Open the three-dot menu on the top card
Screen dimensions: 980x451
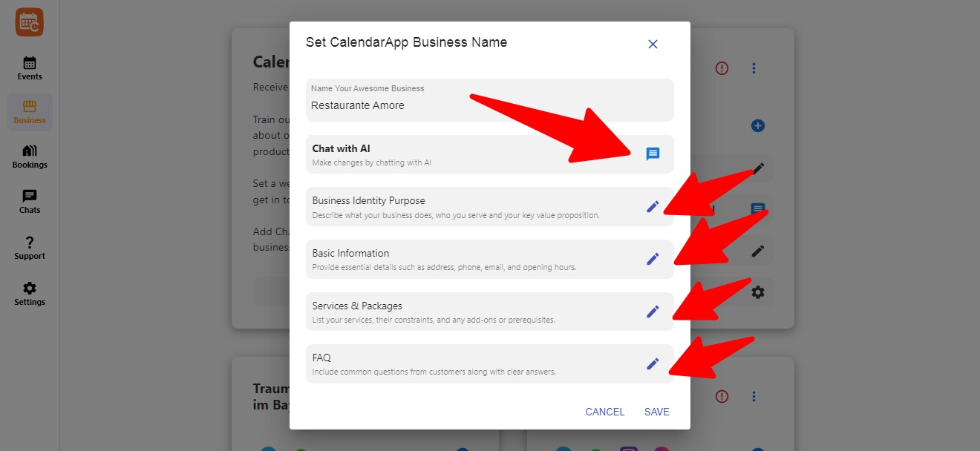coord(754,68)
